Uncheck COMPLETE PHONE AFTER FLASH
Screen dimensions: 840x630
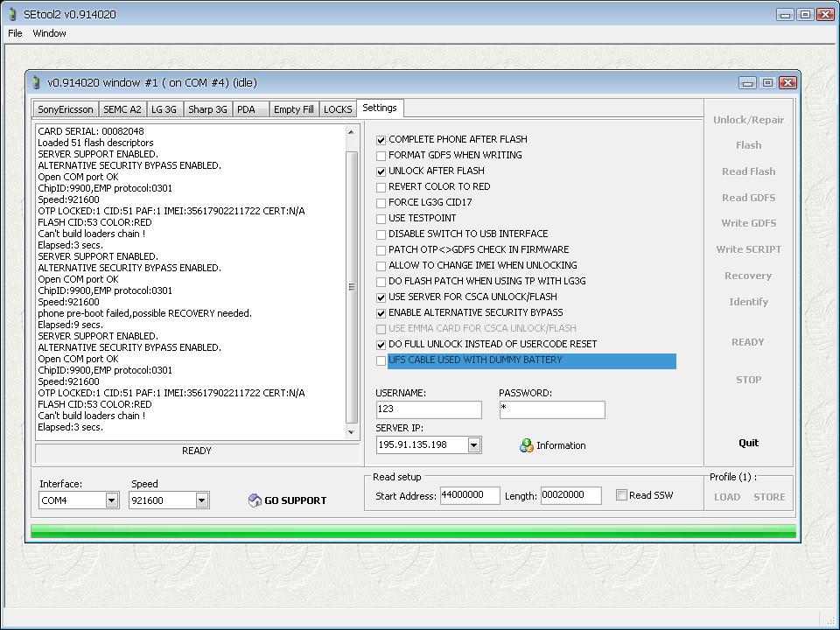click(381, 140)
